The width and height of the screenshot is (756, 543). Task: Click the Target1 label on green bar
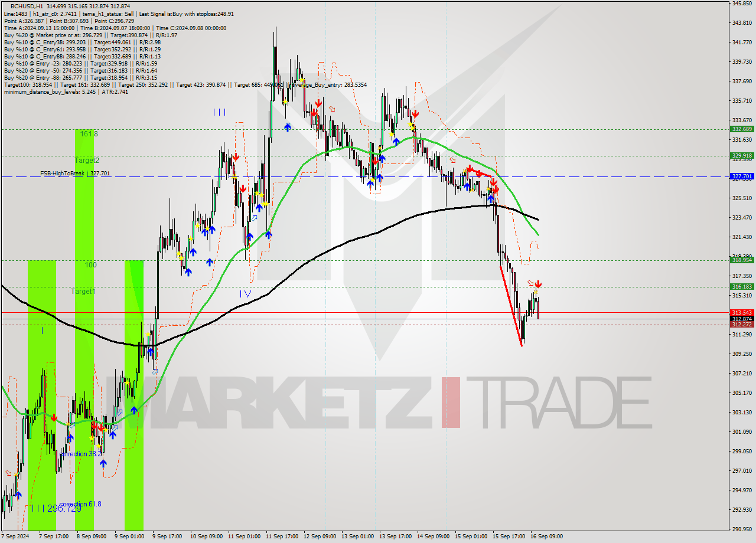tap(83, 292)
